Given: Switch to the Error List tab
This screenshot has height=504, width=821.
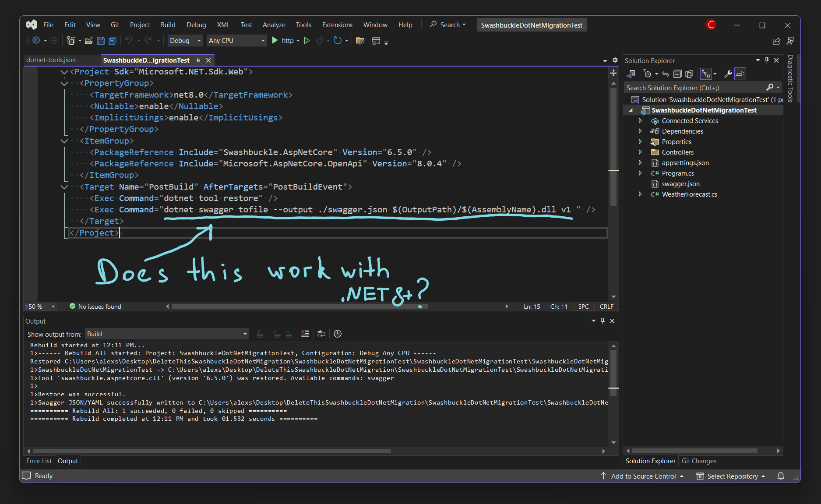Looking at the screenshot, I should pos(39,461).
